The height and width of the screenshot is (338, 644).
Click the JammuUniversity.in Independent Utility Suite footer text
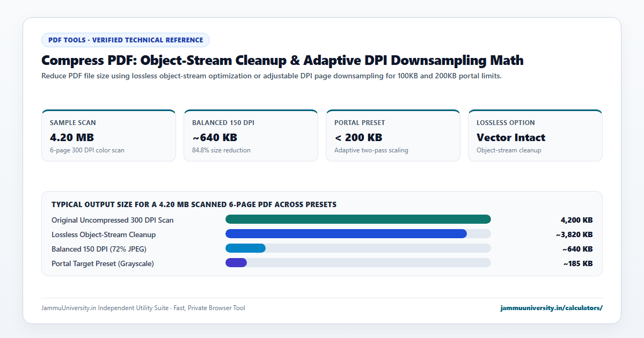143,308
